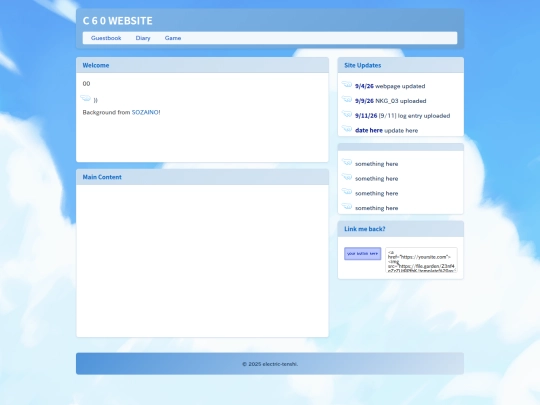Focus the link-back HTML code box

pyautogui.click(x=422, y=260)
